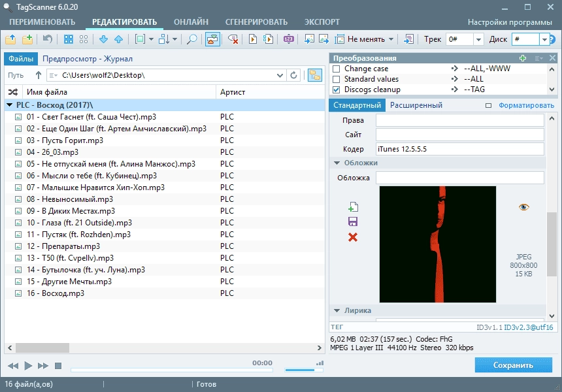The image size is (562, 392).
Task: Click the list import icon left of Трек
Action: click(408, 39)
